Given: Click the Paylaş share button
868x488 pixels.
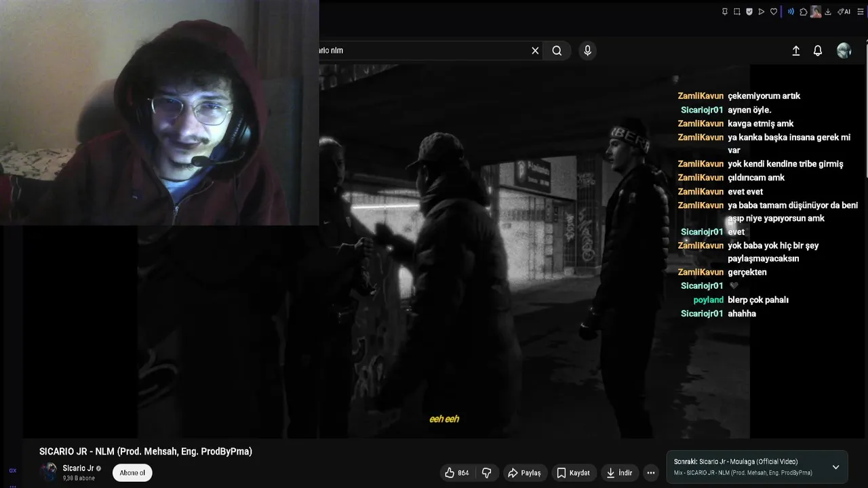Looking at the screenshot, I should (525, 473).
